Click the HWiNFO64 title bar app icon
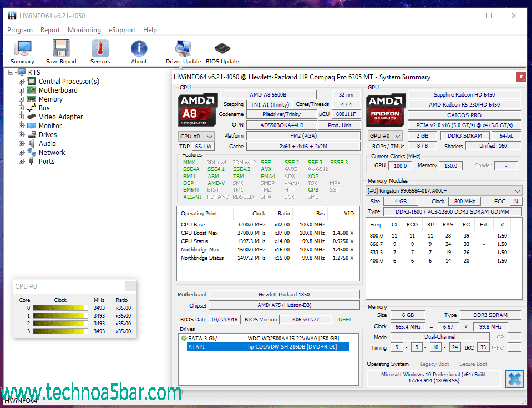Viewport: 532px width, 408px height. pos(12,16)
